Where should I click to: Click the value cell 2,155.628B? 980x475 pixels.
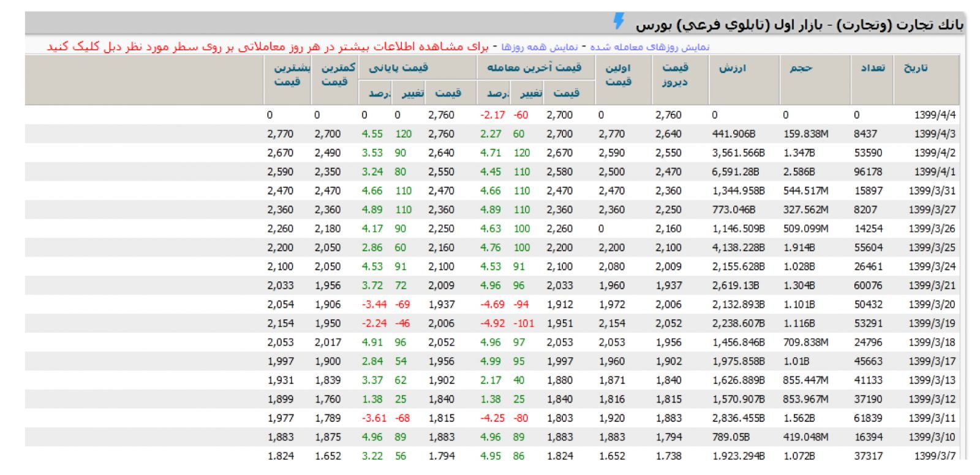738,267
